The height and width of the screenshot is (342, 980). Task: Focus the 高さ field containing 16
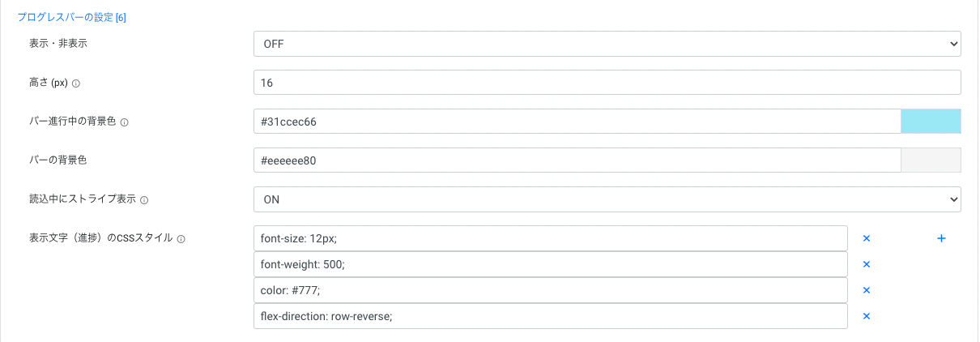(x=607, y=83)
